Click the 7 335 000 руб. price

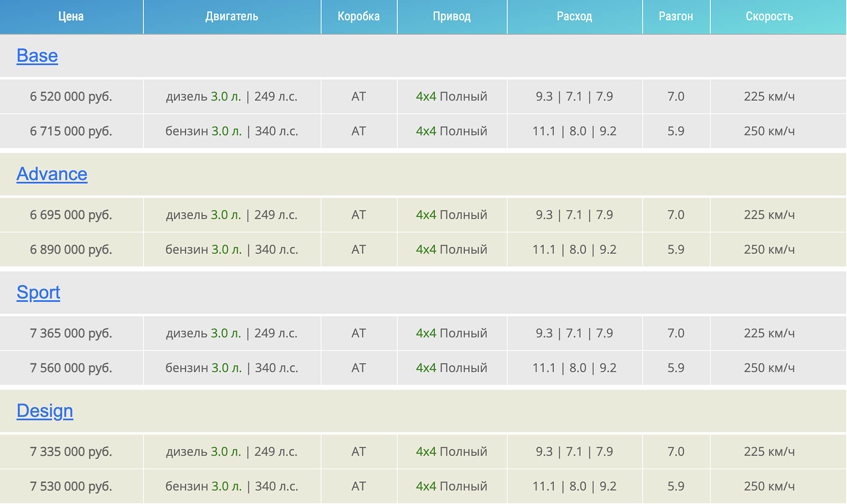click(x=71, y=452)
